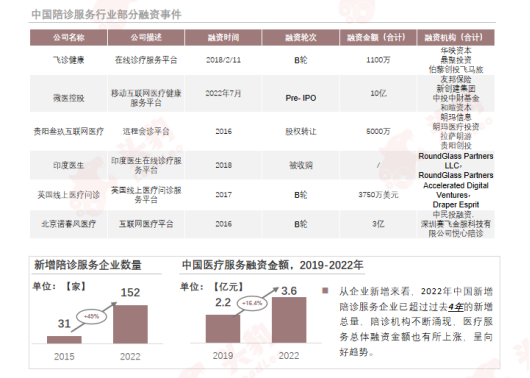Click the underlined 4年 text
Image resolution: width=530 pixels, height=378 pixels.
(456, 307)
